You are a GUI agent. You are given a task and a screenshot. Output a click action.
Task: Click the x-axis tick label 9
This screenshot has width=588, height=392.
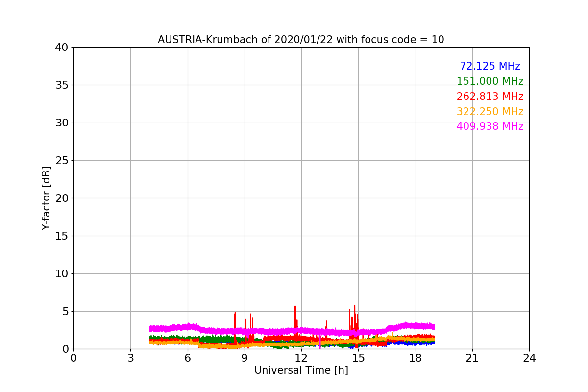click(245, 358)
